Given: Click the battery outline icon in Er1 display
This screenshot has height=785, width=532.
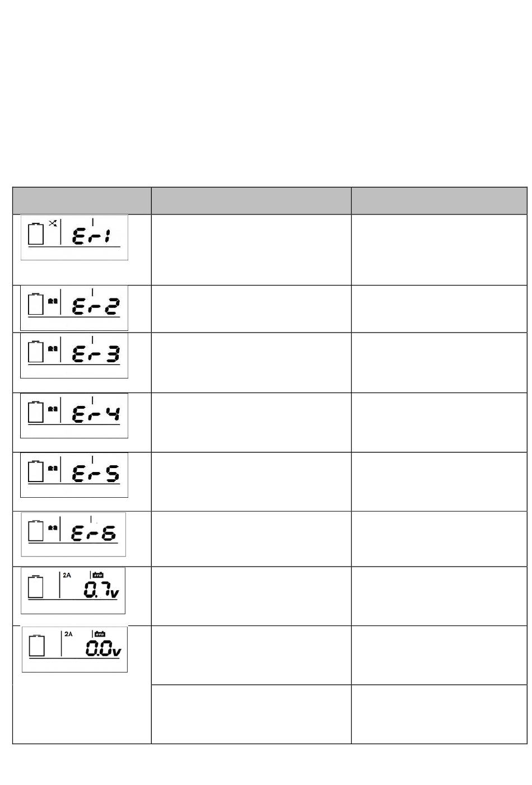Looking at the screenshot, I should click(36, 233).
